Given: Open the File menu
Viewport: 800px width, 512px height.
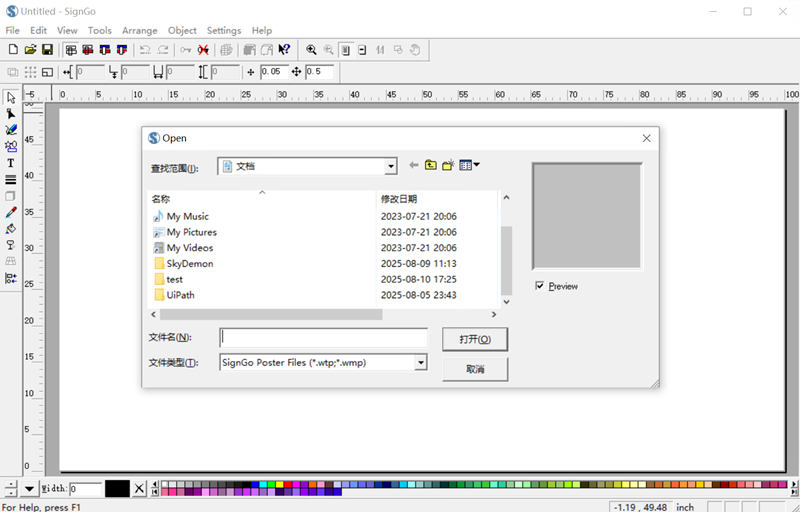Looking at the screenshot, I should tap(12, 31).
